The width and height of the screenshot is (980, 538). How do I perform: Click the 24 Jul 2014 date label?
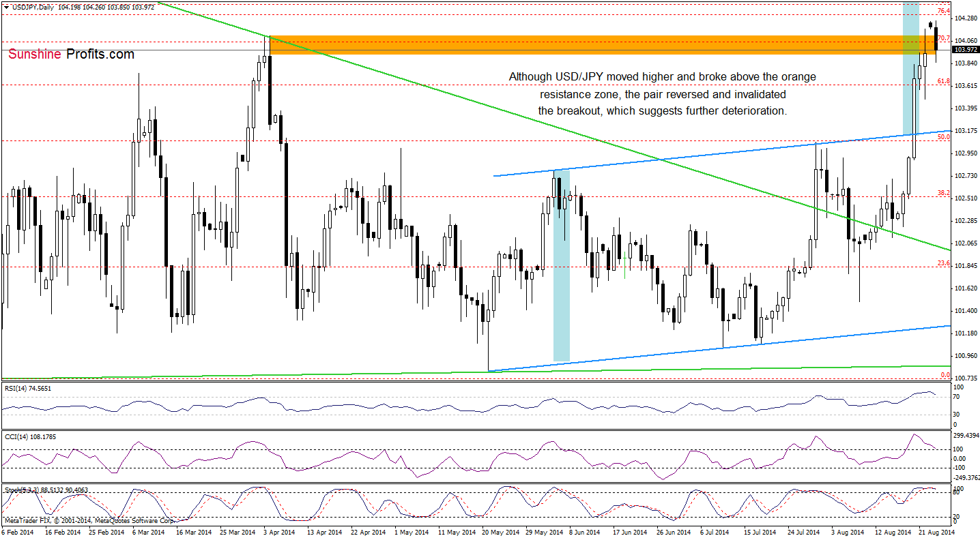(803, 531)
